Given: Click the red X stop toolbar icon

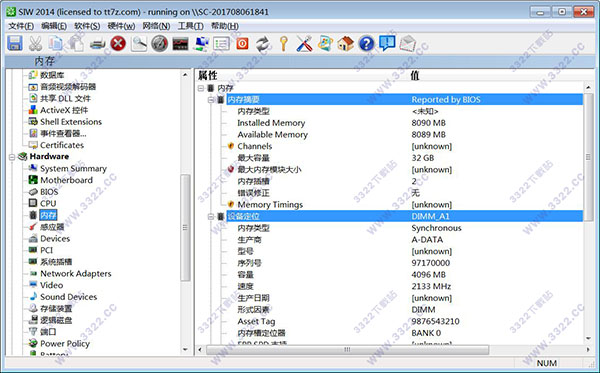Looking at the screenshot, I should click(x=118, y=43).
